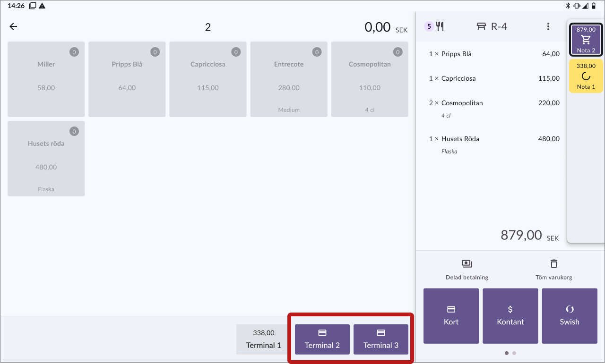This screenshot has width=605, height=364.
Task: Go back with the left arrow icon
Action: coord(13,26)
